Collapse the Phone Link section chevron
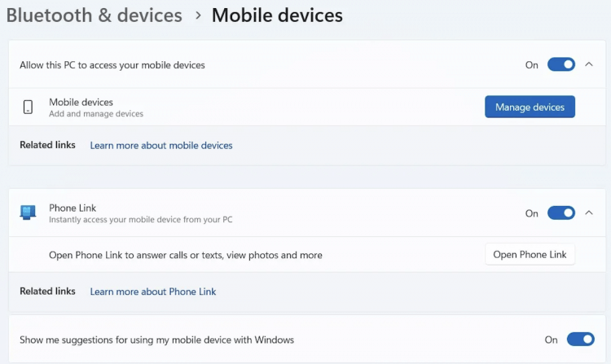 tap(589, 213)
